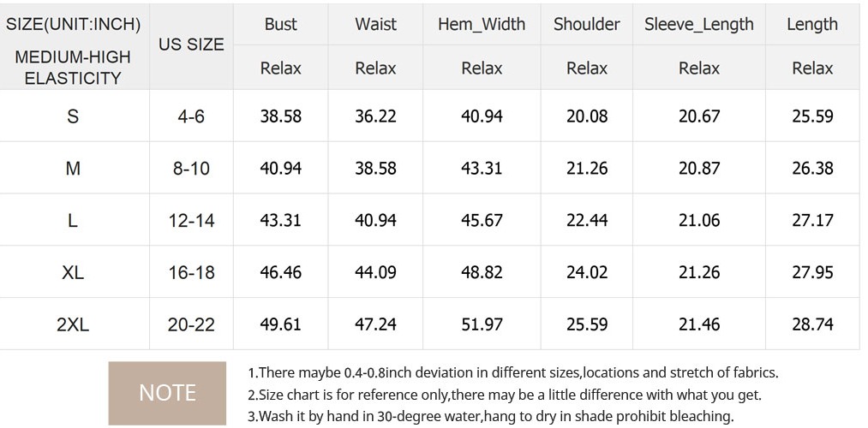Image resolution: width=868 pixels, height=428 pixels.
Task: Click the beige NOTE box
Action: click(x=167, y=393)
